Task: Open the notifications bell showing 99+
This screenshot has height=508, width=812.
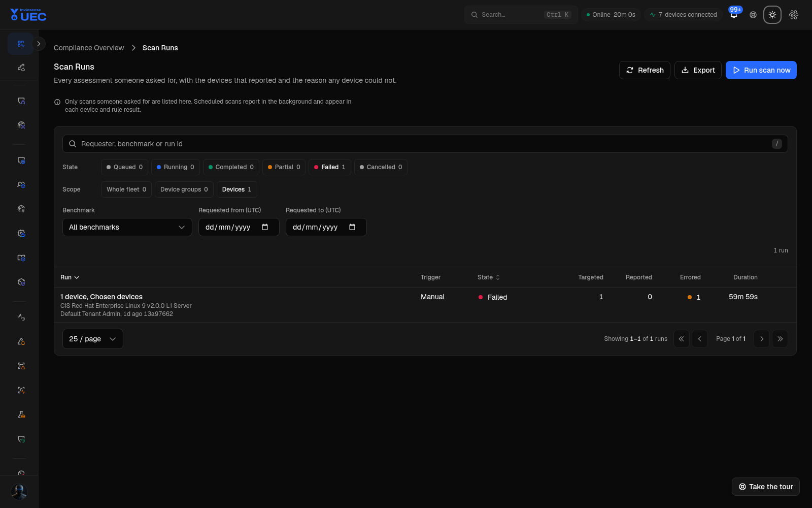Action: [734, 15]
